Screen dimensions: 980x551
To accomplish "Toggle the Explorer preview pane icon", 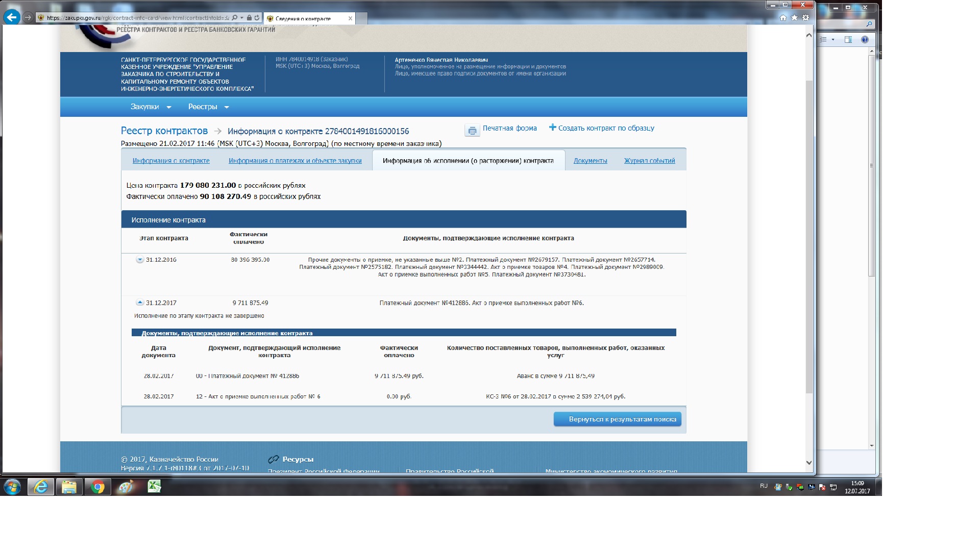I will pyautogui.click(x=848, y=39).
